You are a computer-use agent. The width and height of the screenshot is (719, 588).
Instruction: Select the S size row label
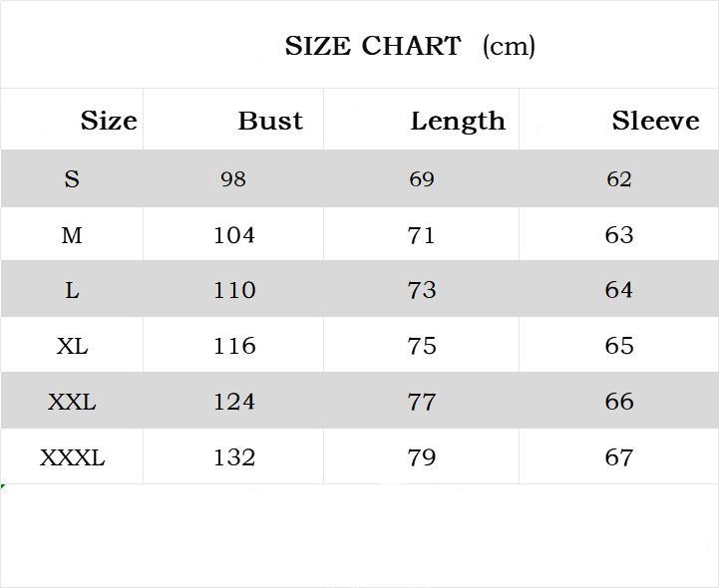click(72, 179)
